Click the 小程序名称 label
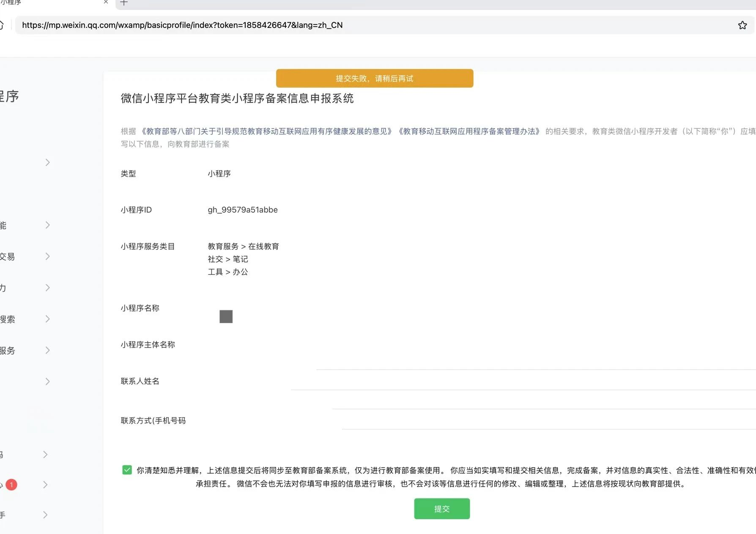756x534 pixels. click(x=140, y=308)
